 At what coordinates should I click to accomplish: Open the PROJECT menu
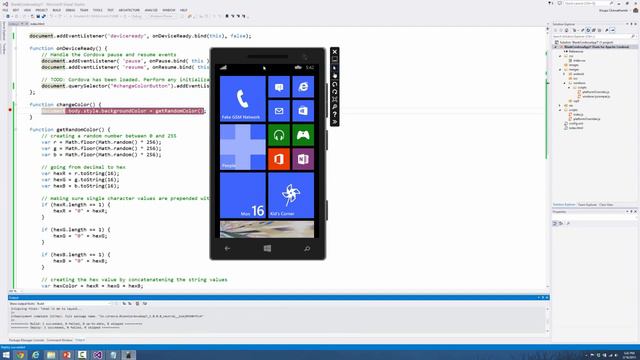point(42,10)
